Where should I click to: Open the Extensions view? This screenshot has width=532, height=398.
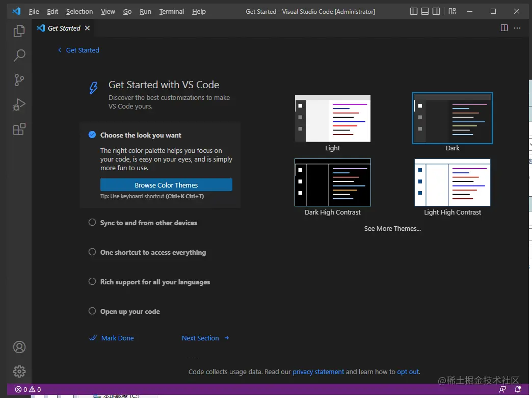19,129
